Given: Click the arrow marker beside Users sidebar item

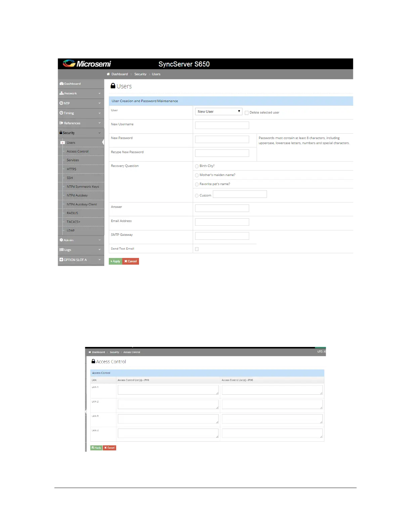Looking at the screenshot, I should point(62,143).
